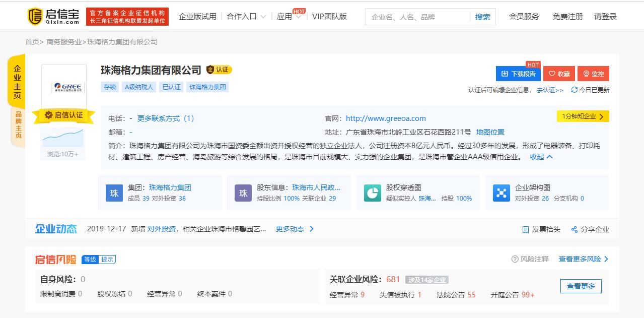The image size is (644, 318).
Task: Open 查看更多风险 link
Action: coord(584,259)
